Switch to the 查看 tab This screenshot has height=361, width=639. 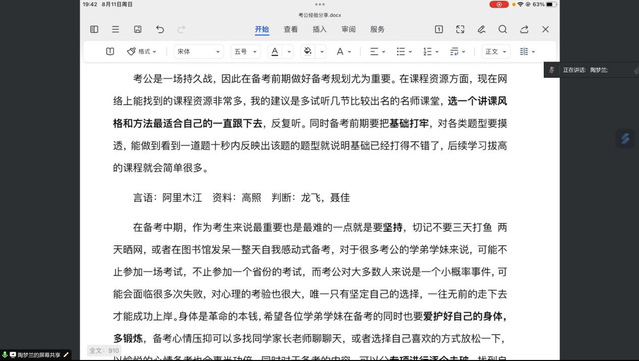coord(291,29)
